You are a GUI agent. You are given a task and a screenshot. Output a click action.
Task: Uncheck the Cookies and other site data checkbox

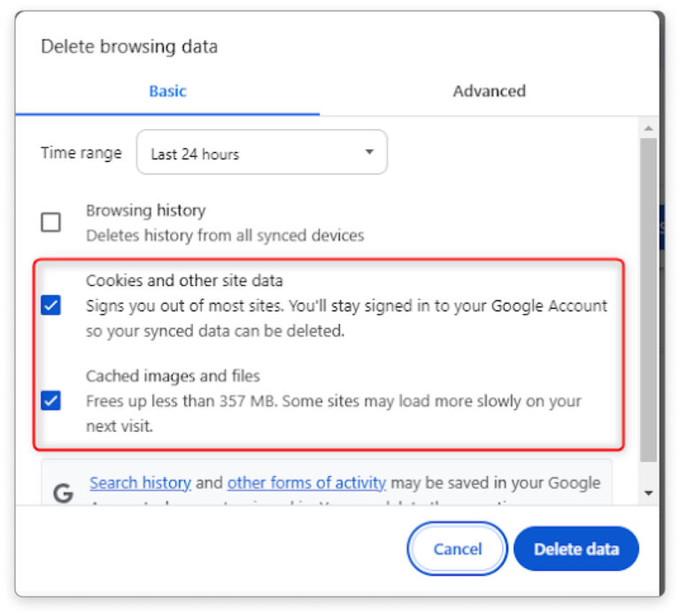(x=51, y=306)
